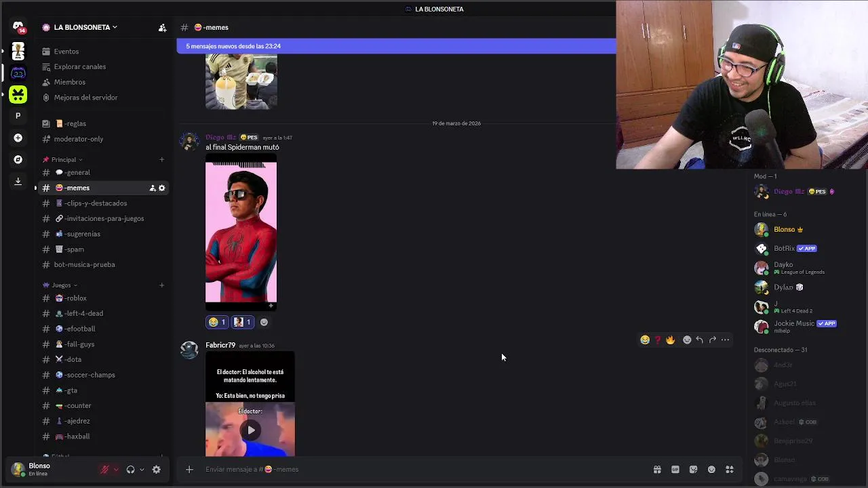Click the download apps icon
This screenshot has width=868, height=488.
18,181
